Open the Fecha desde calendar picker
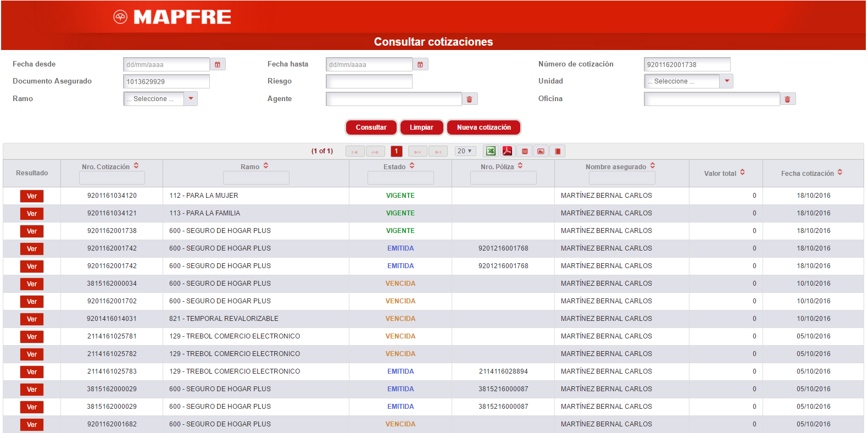 pos(218,64)
